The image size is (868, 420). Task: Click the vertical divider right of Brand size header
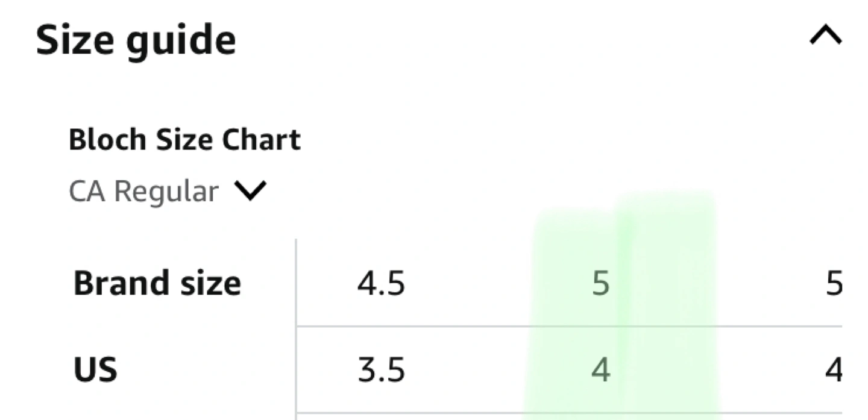click(297, 283)
